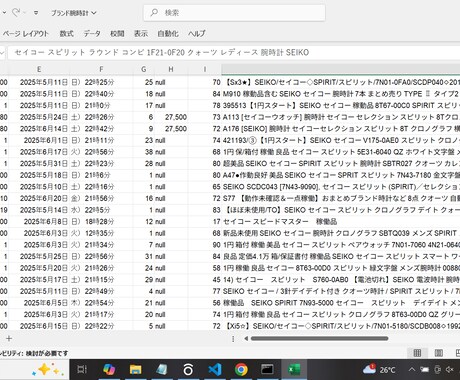Click the Excel icon on the taskbar

(x=294, y=369)
